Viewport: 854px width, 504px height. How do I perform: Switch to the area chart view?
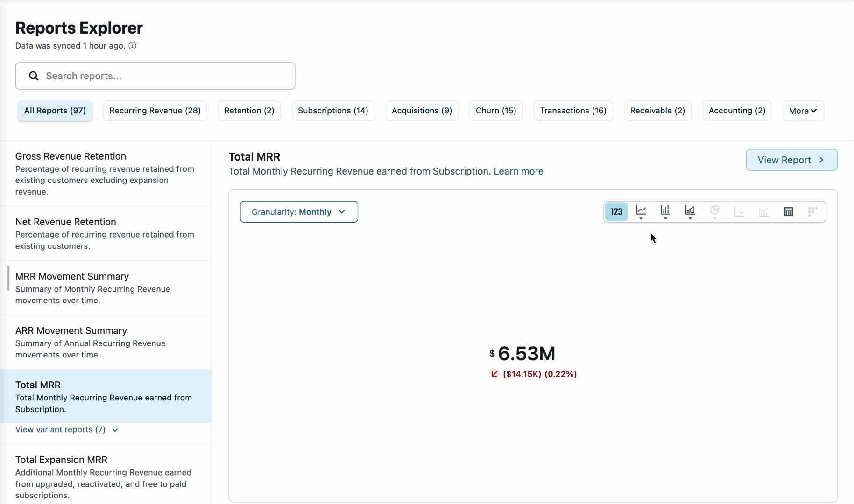pyautogui.click(x=690, y=211)
